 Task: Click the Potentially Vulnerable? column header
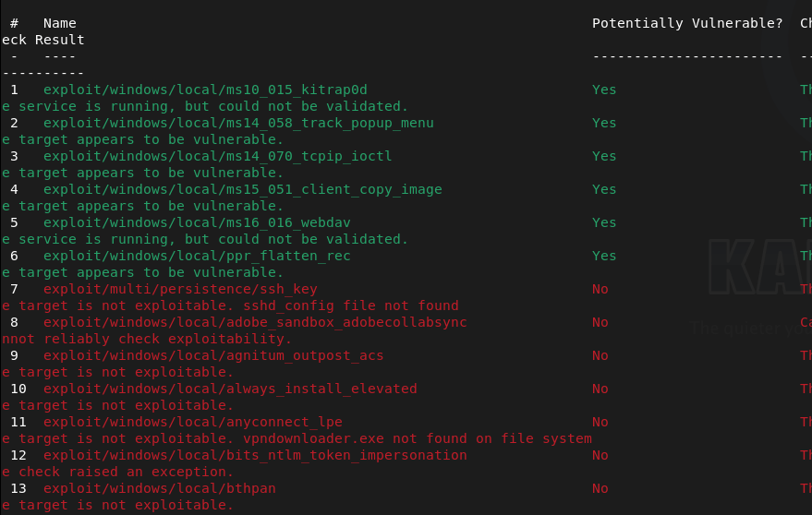tap(687, 23)
